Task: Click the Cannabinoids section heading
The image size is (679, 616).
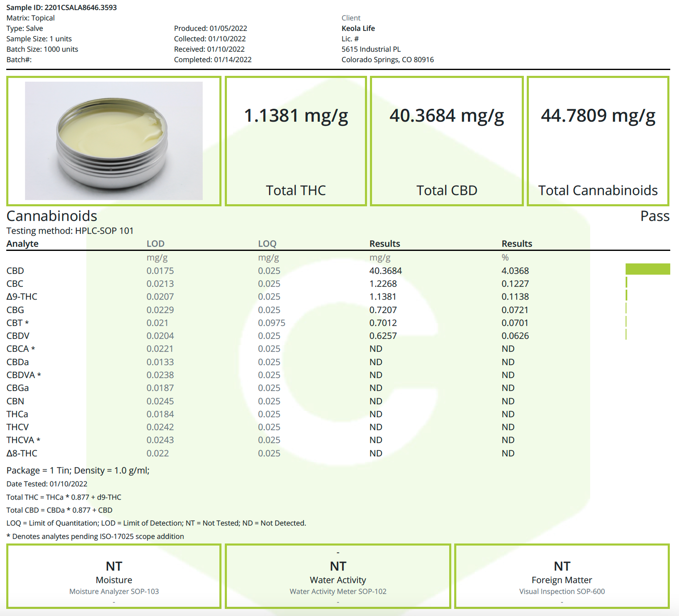Action: (x=52, y=216)
